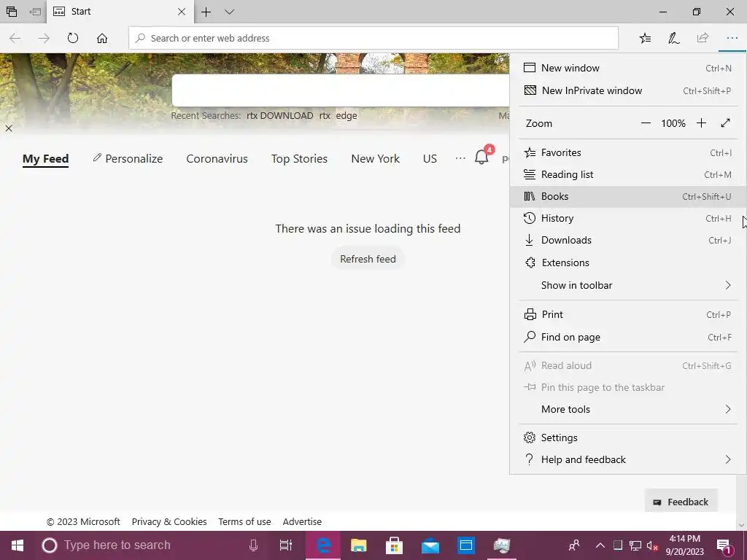
Task: Enter full screen via zoom expand icon
Action: 725,123
